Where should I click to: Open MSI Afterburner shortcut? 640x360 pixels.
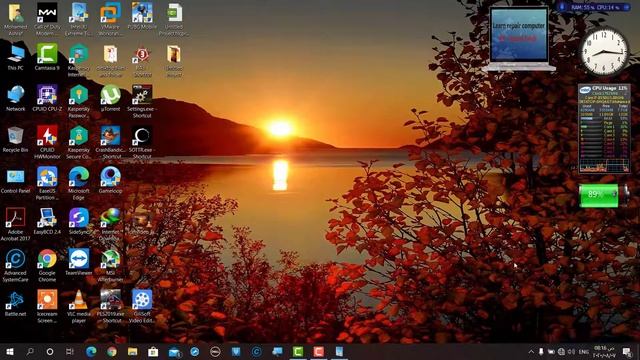(110, 265)
